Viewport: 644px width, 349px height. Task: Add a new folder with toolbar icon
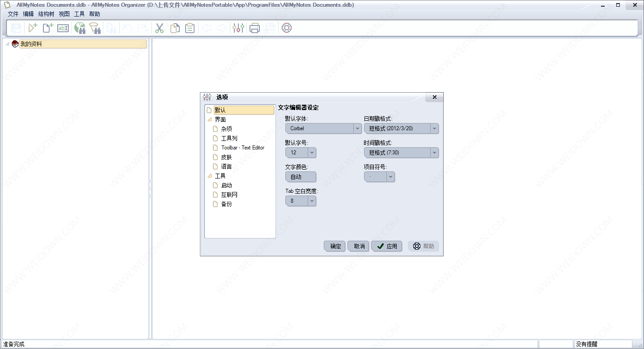[33, 28]
